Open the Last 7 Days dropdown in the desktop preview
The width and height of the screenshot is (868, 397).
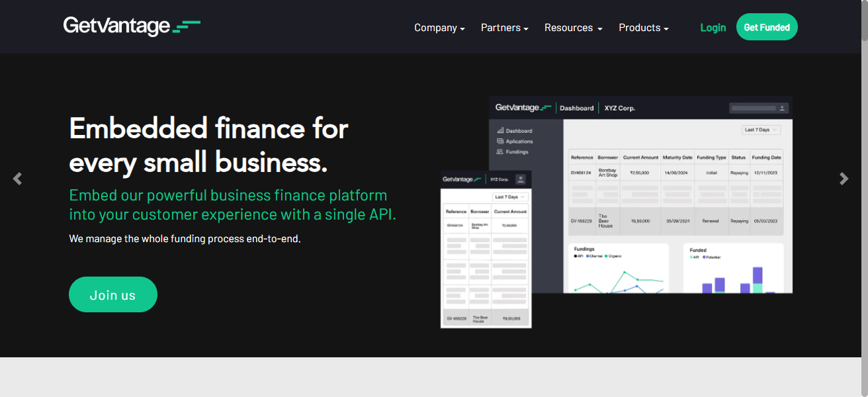761,130
